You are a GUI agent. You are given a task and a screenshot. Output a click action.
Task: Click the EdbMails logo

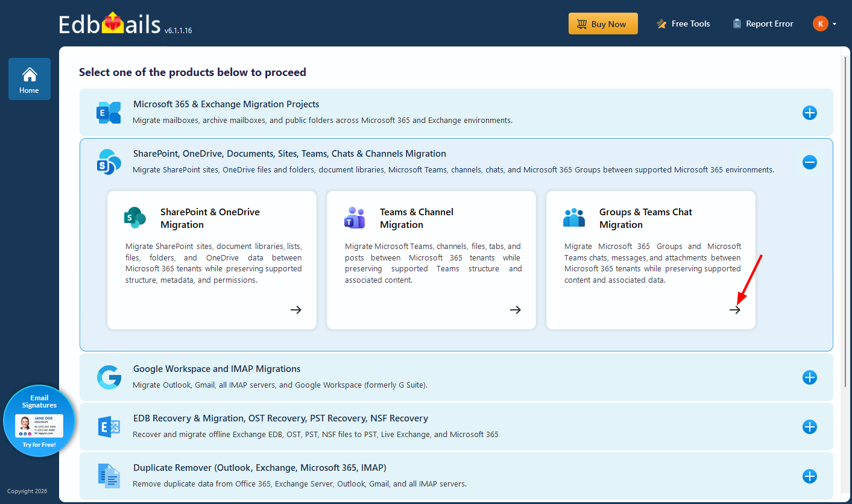(x=110, y=24)
